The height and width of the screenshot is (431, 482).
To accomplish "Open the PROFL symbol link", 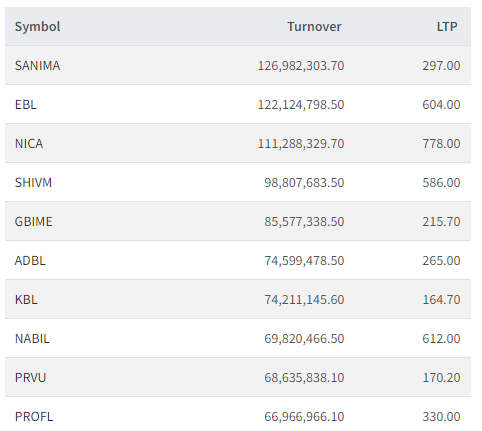I will 34,417.
